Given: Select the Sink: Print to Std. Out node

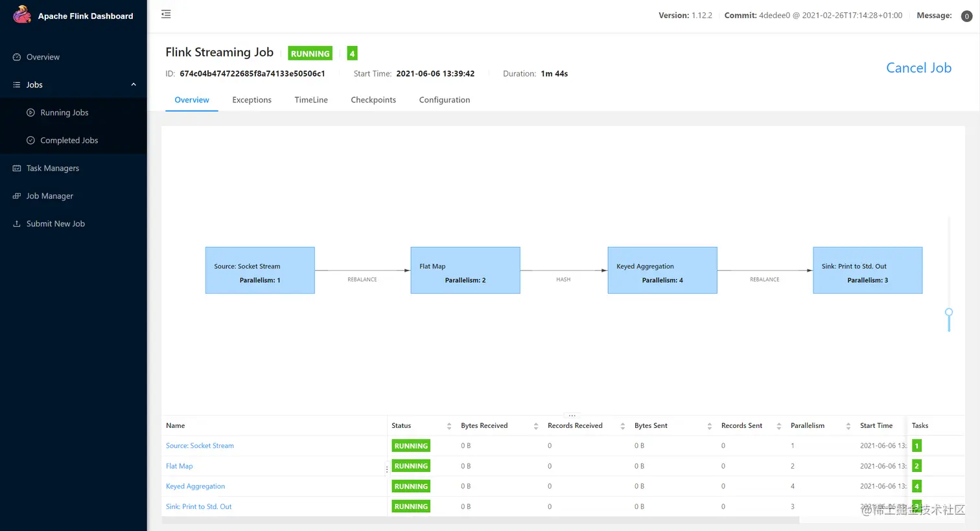Looking at the screenshot, I should pyautogui.click(x=868, y=270).
